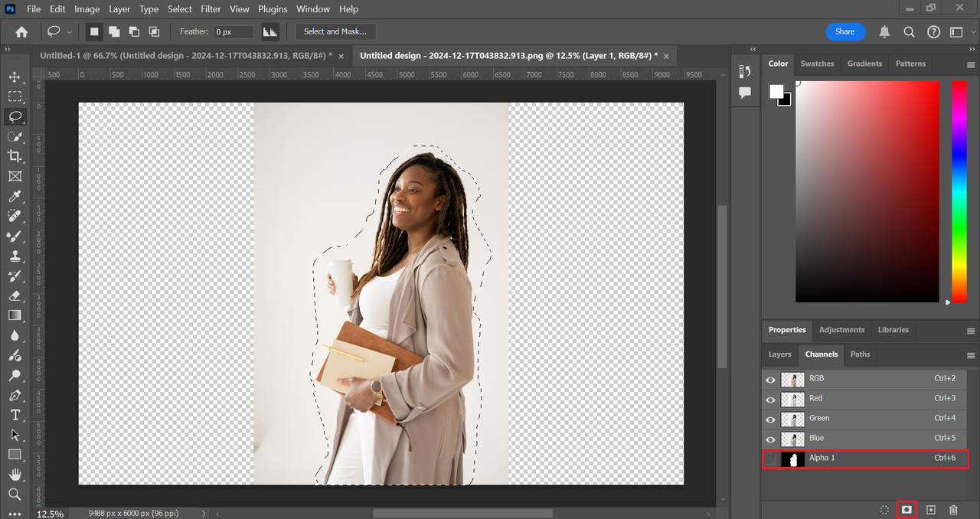Screen dimensions: 980x519
Task: Select the Gradient tool
Action: (x=15, y=315)
